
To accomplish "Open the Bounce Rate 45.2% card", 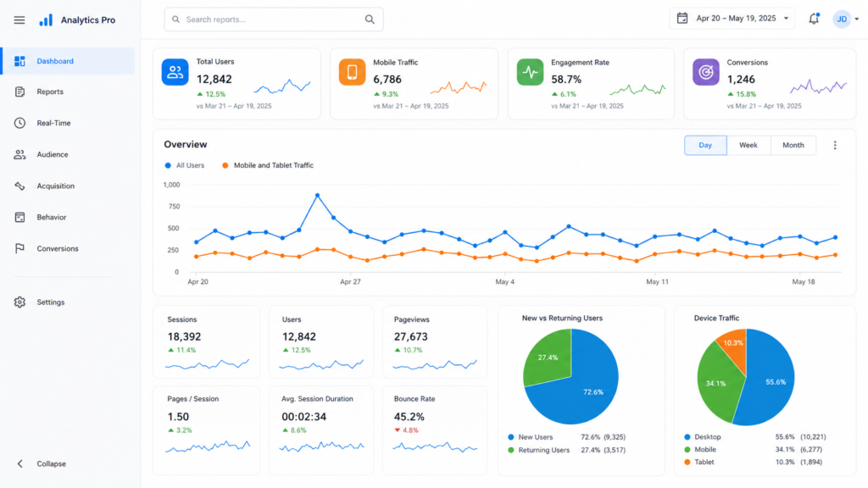I will [435, 430].
